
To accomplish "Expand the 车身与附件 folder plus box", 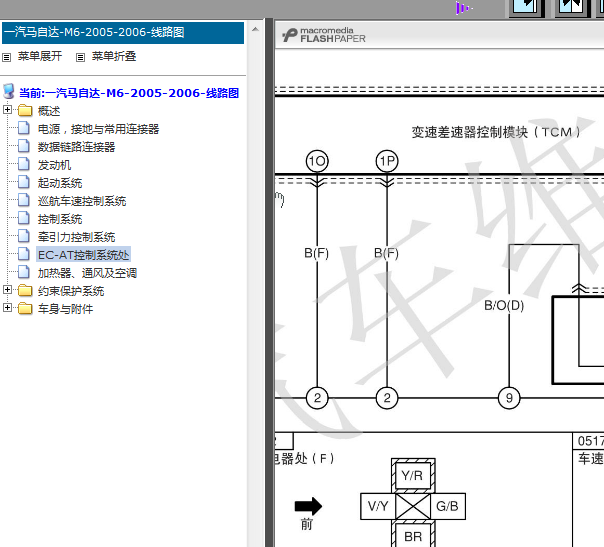I will point(7,307).
